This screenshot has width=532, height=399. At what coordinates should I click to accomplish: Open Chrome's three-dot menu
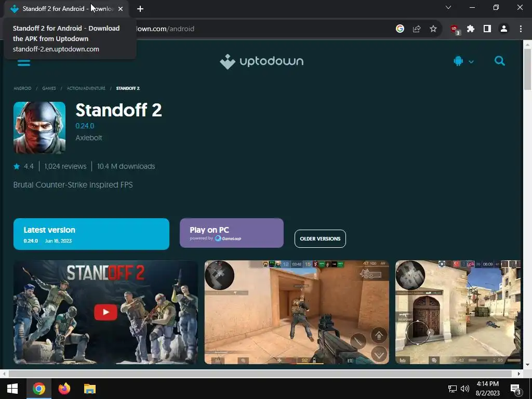pyautogui.click(x=521, y=29)
